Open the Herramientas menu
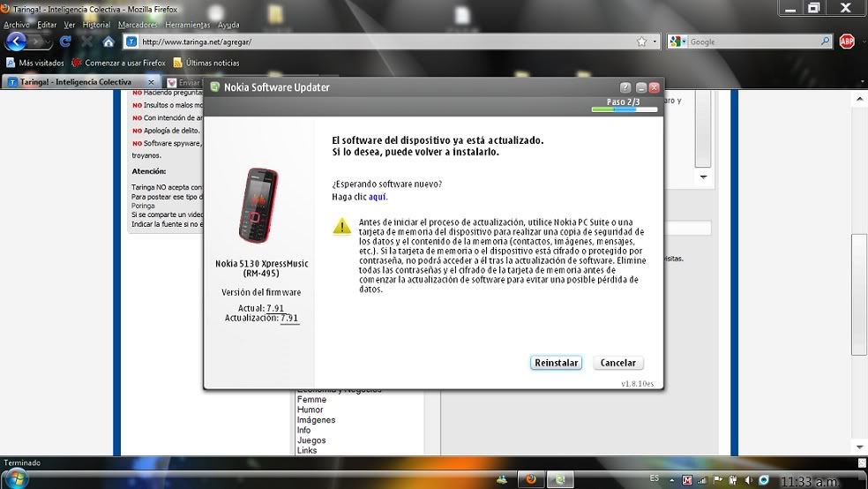868x489 pixels. (x=188, y=25)
